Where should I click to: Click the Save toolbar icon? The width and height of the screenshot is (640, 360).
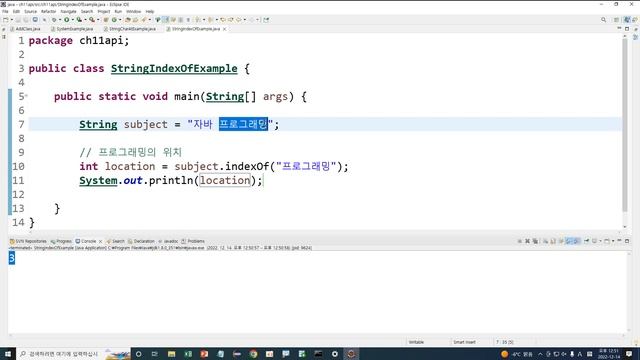[18, 20]
